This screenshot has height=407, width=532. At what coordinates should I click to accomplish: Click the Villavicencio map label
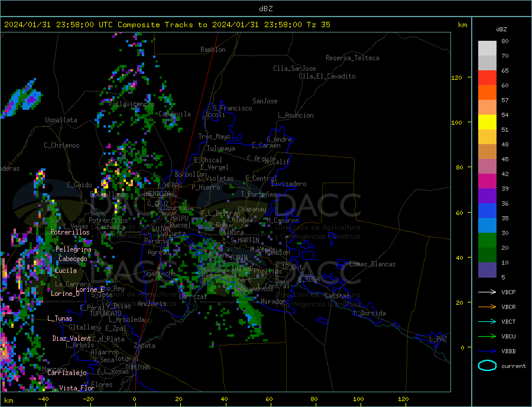[x=131, y=104]
